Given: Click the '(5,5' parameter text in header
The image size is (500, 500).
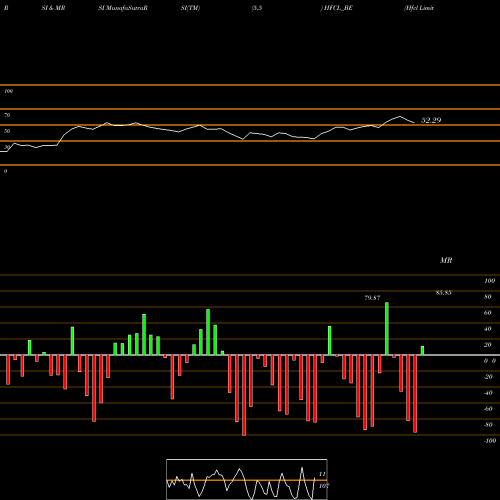Looking at the screenshot, I should pyautogui.click(x=257, y=8).
